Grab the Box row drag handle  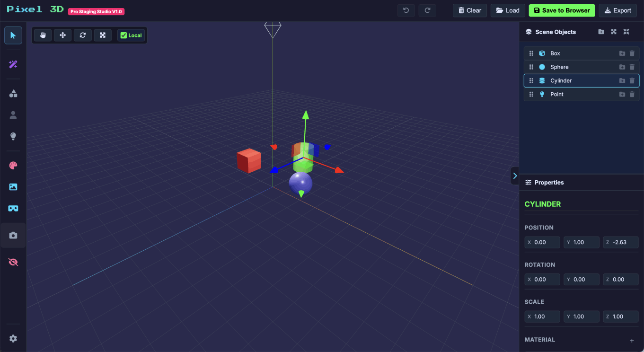click(x=531, y=53)
